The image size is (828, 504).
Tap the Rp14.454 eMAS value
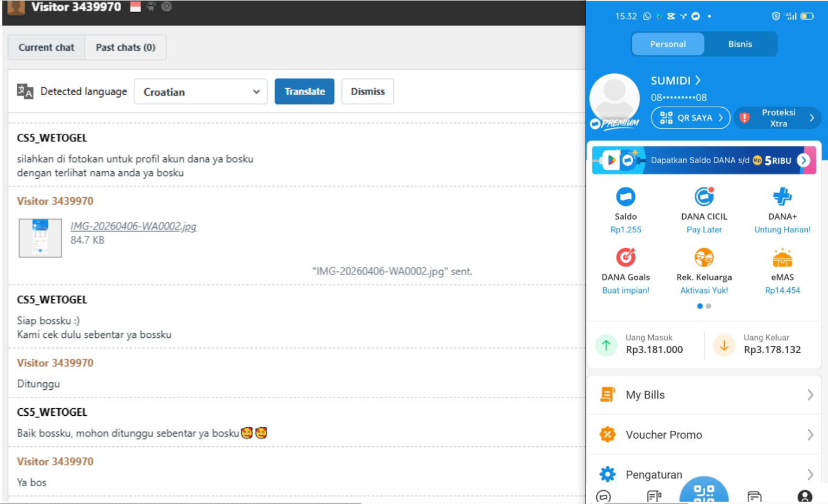[x=782, y=290]
